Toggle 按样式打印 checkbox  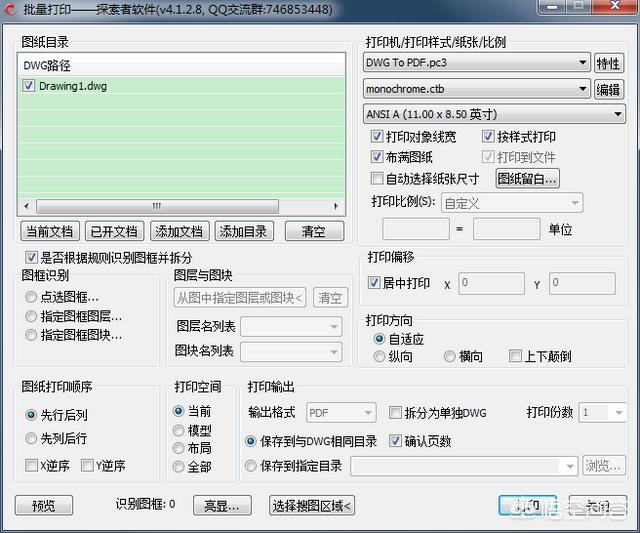(x=488, y=136)
